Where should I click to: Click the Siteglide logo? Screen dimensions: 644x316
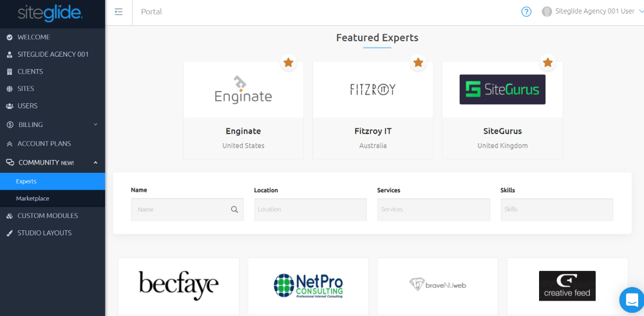point(50,13)
